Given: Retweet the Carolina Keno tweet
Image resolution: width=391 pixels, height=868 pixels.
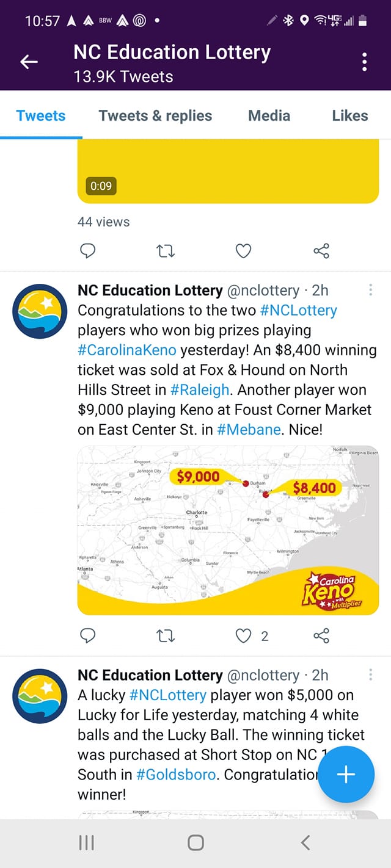Looking at the screenshot, I should click(x=166, y=636).
